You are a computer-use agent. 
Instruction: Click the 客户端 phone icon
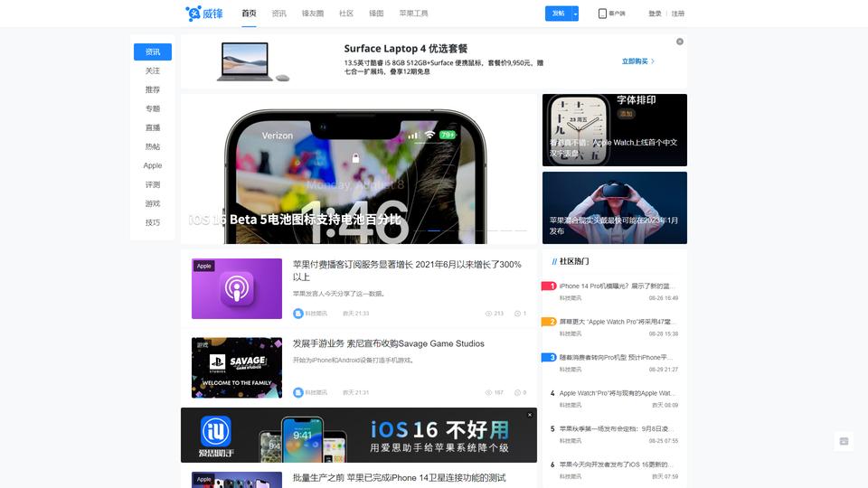click(602, 14)
